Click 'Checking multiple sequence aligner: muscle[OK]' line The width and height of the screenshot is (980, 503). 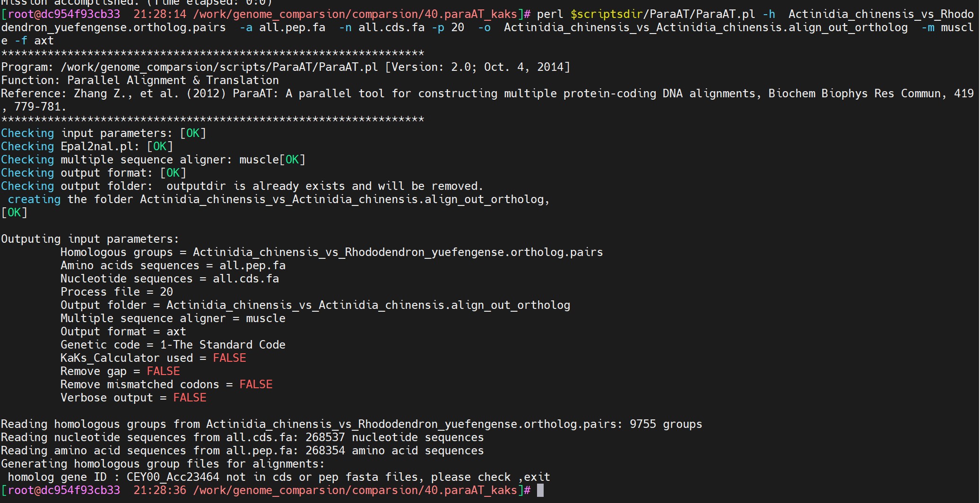tap(153, 160)
